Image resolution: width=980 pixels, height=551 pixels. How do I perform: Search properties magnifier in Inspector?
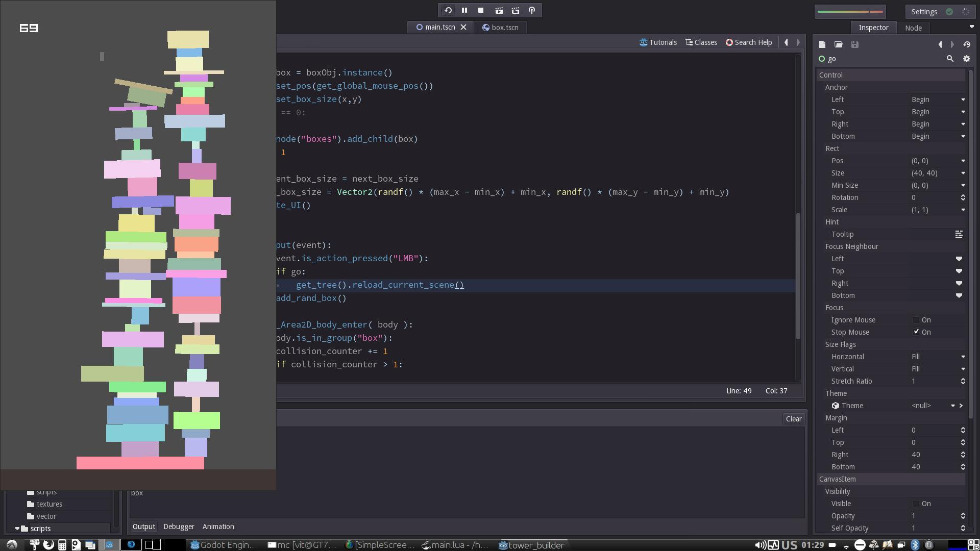[950, 59]
